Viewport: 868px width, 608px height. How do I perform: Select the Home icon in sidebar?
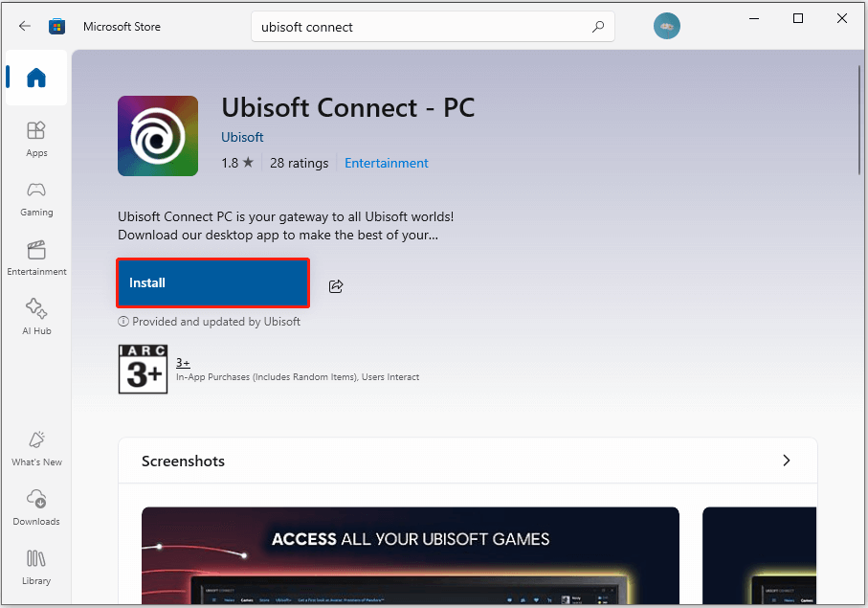35,79
